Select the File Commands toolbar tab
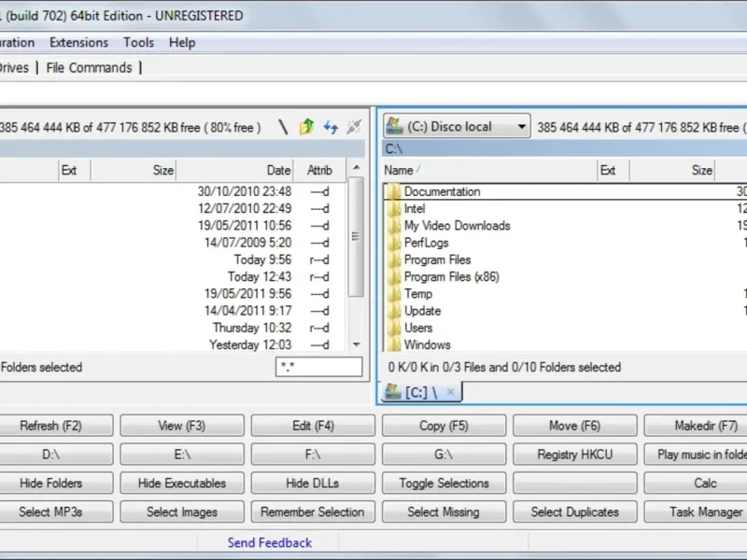This screenshot has width=747, height=560. click(x=89, y=67)
